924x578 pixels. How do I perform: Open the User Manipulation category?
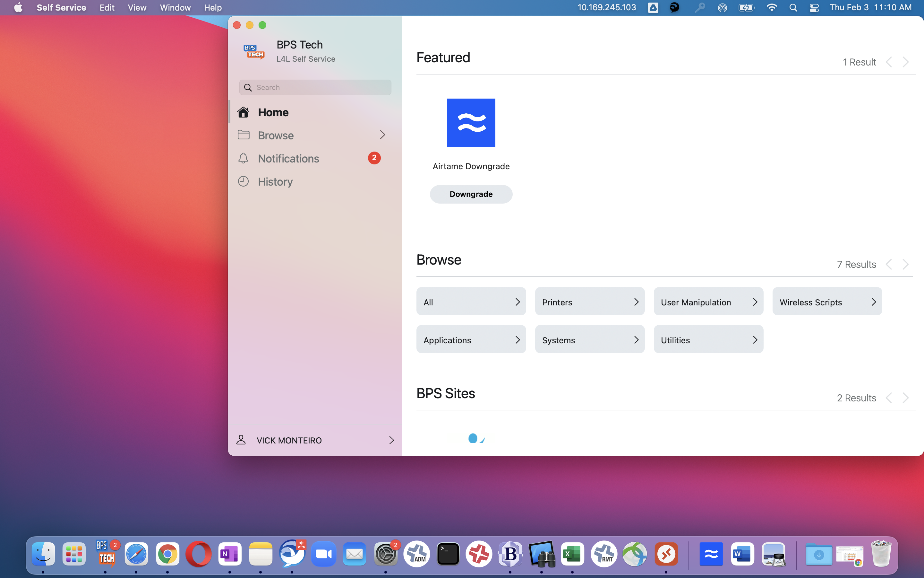point(709,302)
